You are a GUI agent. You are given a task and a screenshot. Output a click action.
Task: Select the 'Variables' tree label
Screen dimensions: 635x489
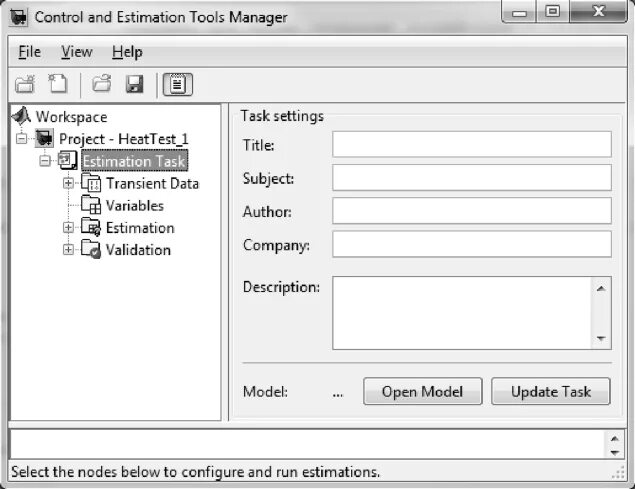click(134, 206)
